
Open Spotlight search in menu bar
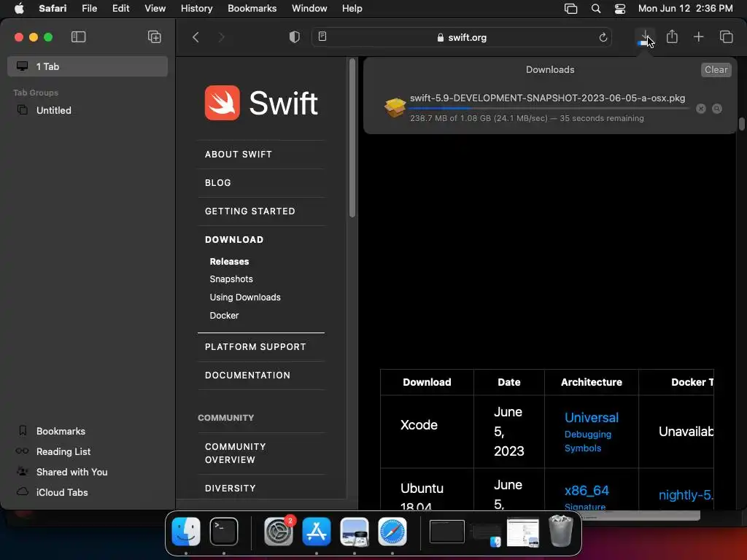click(x=595, y=9)
